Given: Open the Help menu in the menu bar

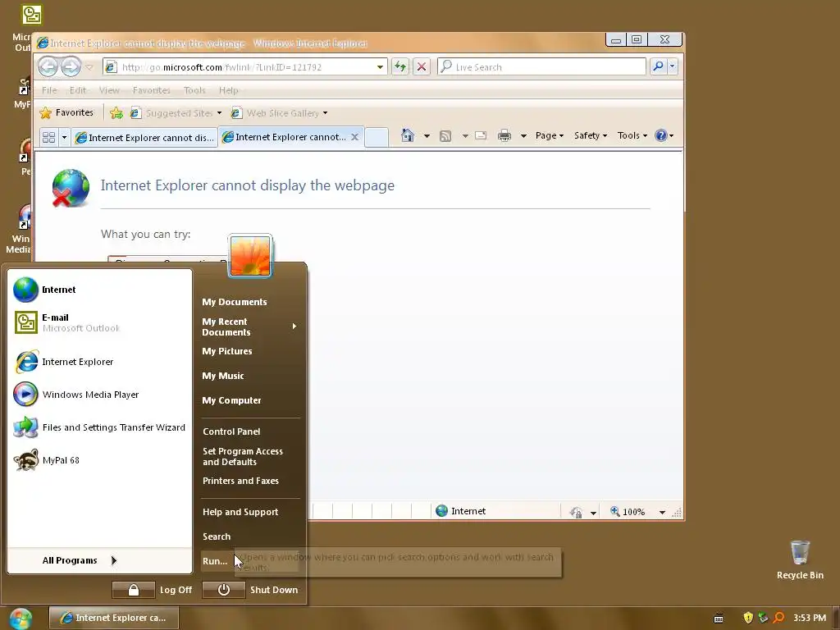Looking at the screenshot, I should click(x=228, y=90).
